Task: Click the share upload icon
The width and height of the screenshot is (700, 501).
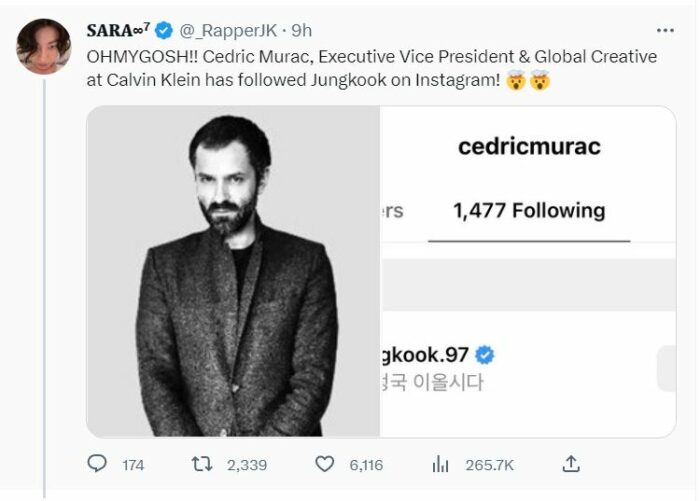Action: [x=571, y=464]
